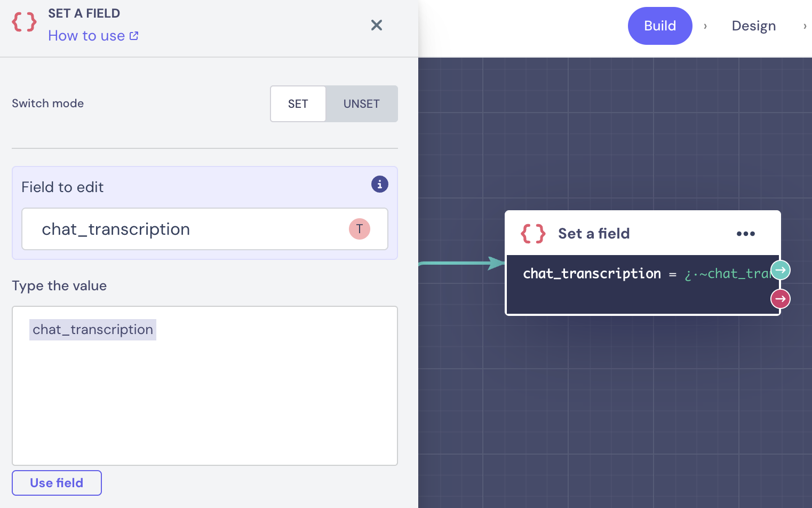The image size is (812, 508).
Task: Click inside the Type the value box
Action: [205, 400]
